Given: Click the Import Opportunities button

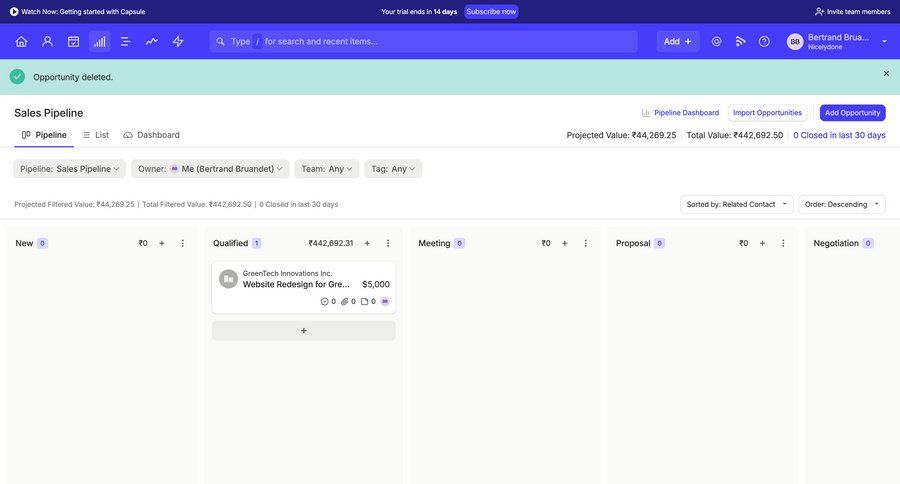Looking at the screenshot, I should [767, 113].
